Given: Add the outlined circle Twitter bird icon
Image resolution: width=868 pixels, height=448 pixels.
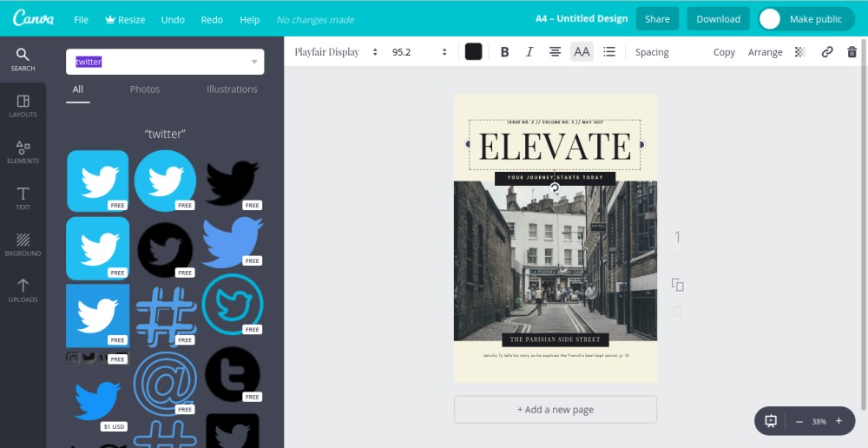Looking at the screenshot, I should point(233,304).
